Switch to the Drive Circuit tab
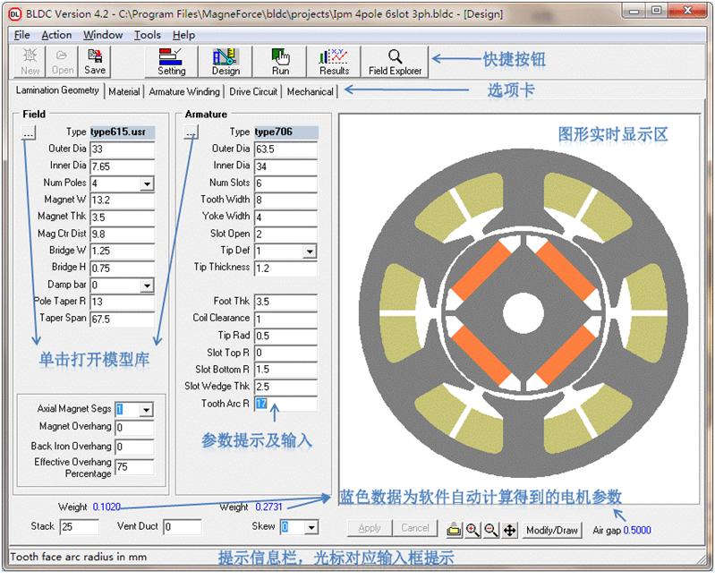Screen dimensions: 715x588 coord(253,91)
